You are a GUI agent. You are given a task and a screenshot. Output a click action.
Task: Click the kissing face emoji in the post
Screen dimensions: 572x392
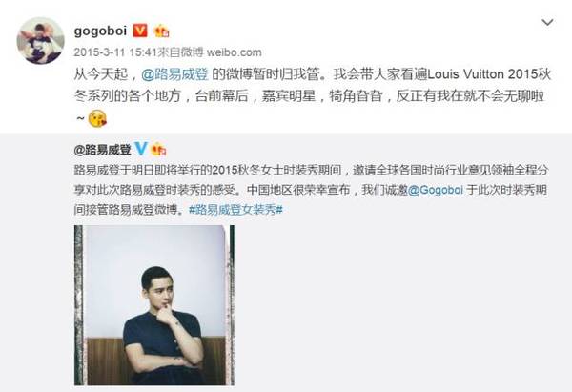tap(97, 118)
